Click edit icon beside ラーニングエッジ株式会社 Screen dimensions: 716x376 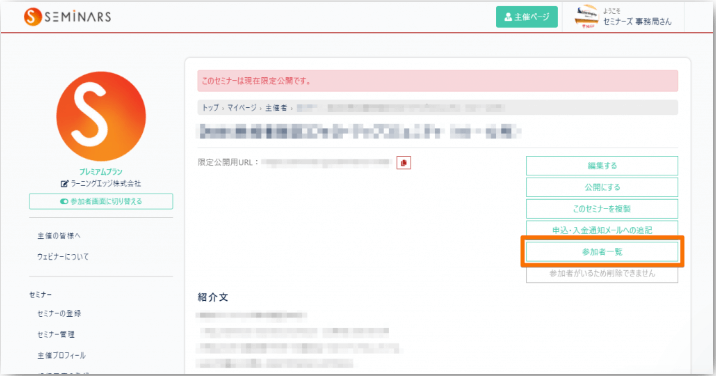click(x=64, y=184)
